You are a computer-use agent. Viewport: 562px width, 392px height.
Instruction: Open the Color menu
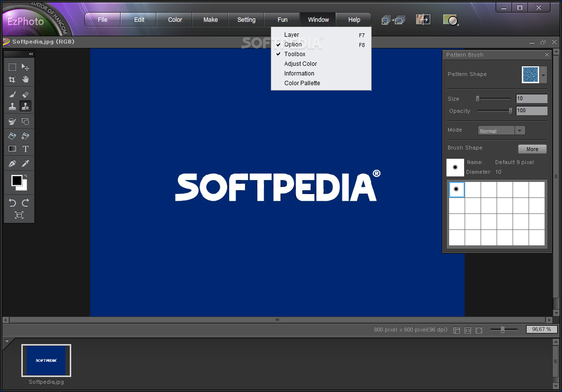175,20
